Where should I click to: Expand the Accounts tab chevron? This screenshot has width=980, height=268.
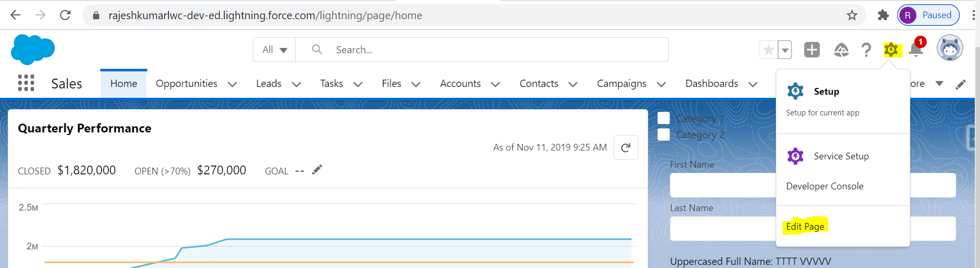point(495,84)
